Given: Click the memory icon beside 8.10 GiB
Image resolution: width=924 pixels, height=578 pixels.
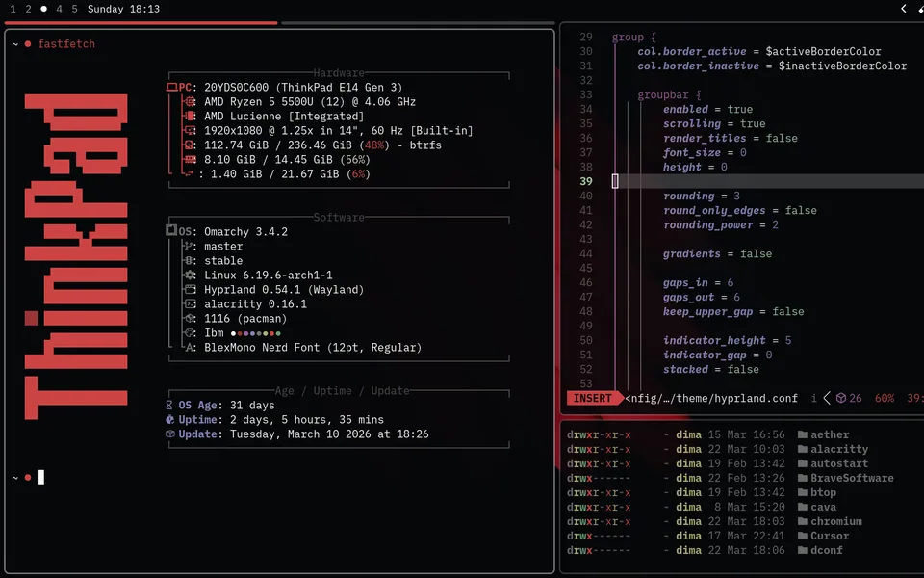Looking at the screenshot, I should click(190, 159).
